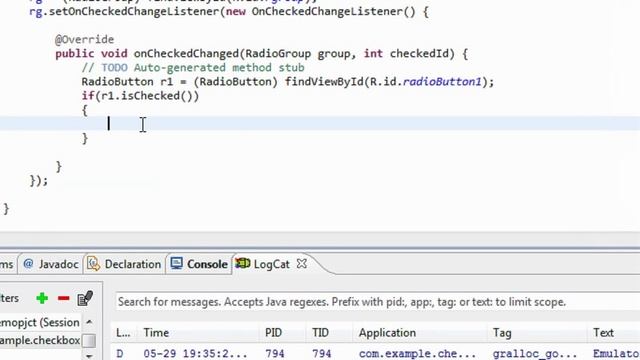
Task: Open the Console tab
Action: coord(199,264)
